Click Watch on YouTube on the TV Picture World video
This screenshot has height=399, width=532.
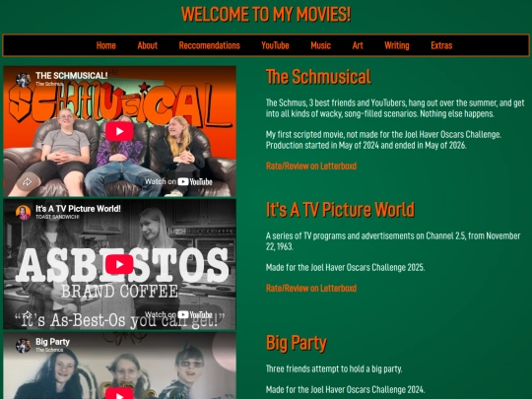pyautogui.click(x=178, y=315)
